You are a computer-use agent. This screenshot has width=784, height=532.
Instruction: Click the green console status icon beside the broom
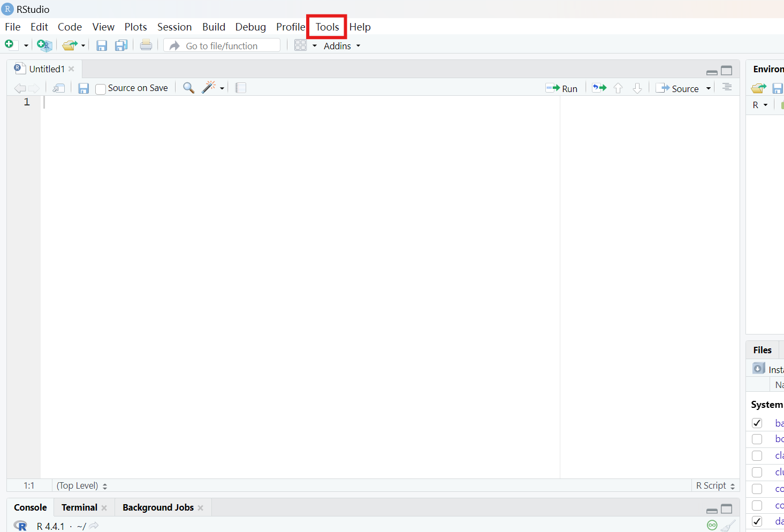(x=712, y=525)
